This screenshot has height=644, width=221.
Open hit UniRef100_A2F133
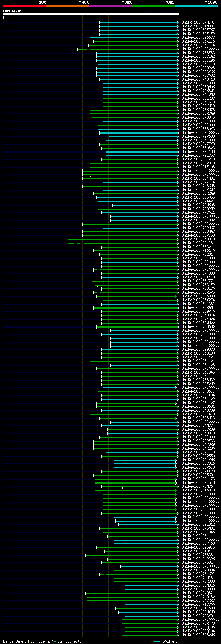(198, 152)
